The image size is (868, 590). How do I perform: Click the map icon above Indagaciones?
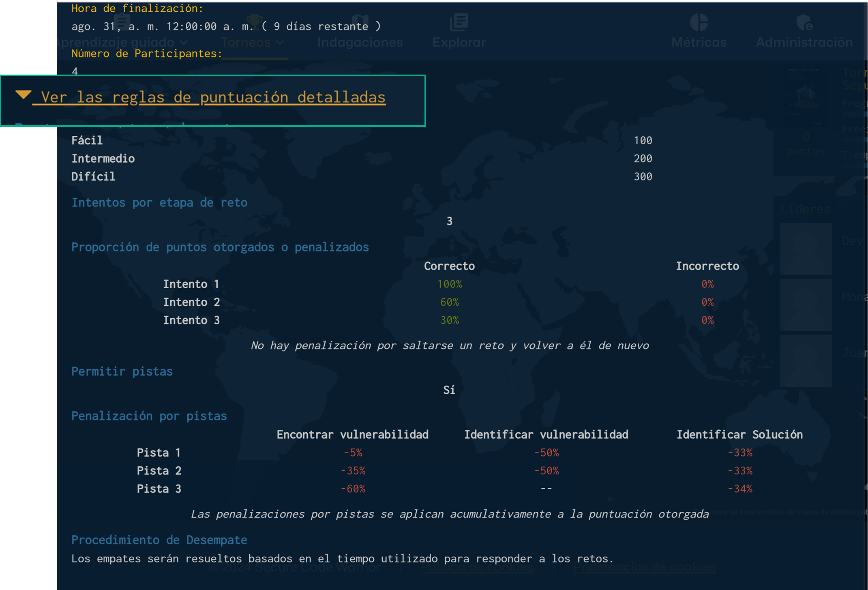[x=360, y=21]
